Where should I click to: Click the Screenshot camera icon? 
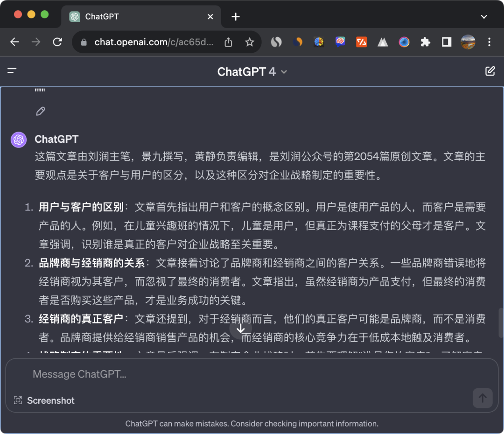(18, 400)
